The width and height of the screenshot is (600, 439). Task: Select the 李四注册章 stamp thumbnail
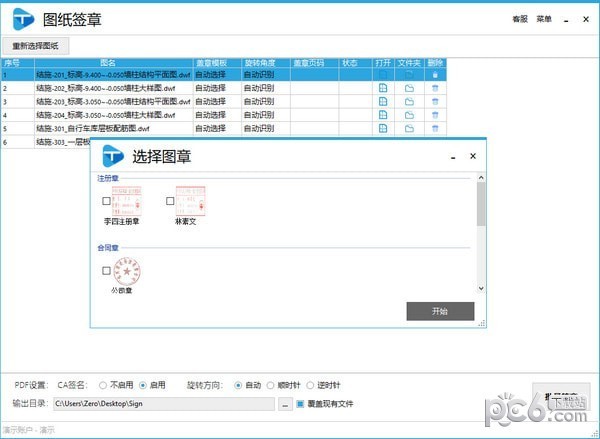coord(127,201)
